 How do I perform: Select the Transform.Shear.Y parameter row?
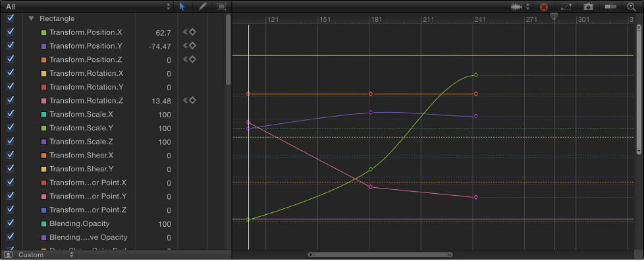81,169
